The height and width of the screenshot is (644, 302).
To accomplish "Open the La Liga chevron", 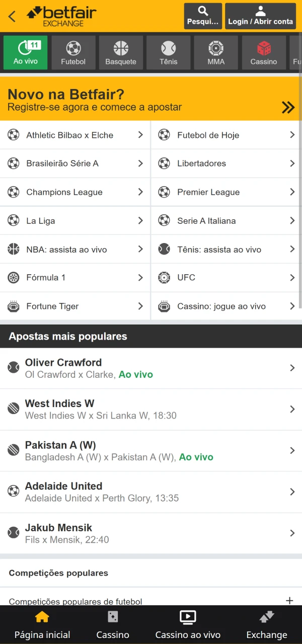I will click(x=141, y=220).
